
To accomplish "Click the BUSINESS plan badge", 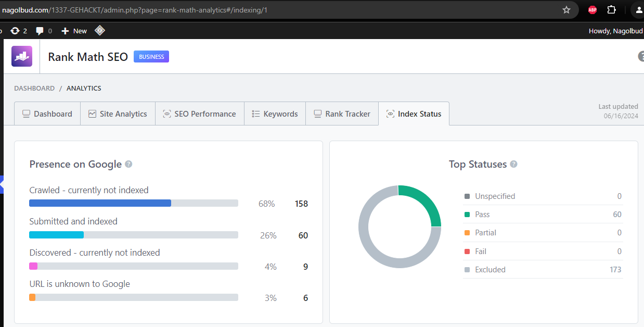I will [151, 57].
